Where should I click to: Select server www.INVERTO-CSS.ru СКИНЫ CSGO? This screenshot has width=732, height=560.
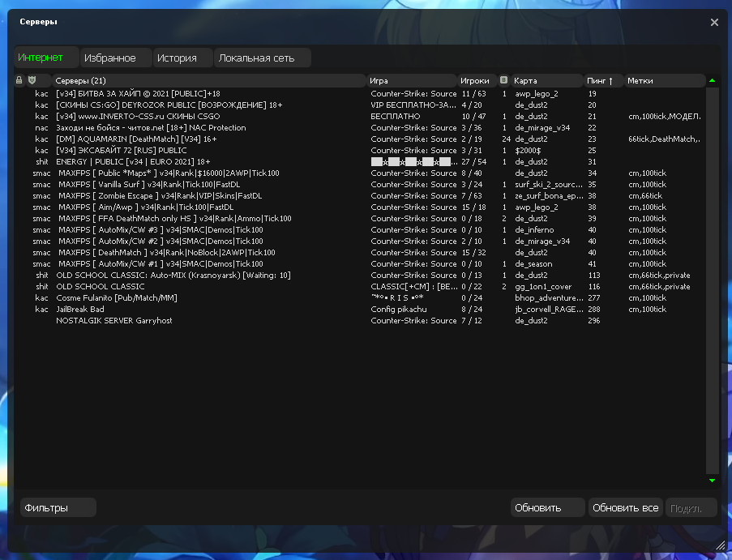[359, 116]
